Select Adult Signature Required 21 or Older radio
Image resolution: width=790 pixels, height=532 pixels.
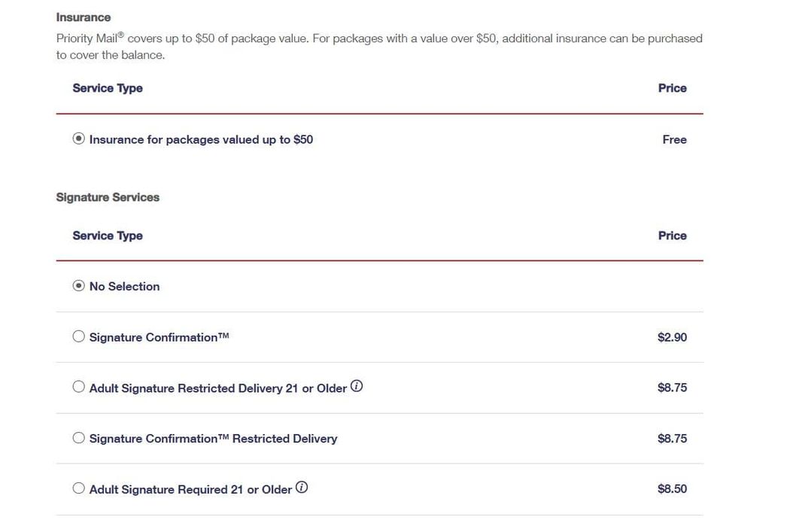pos(79,488)
